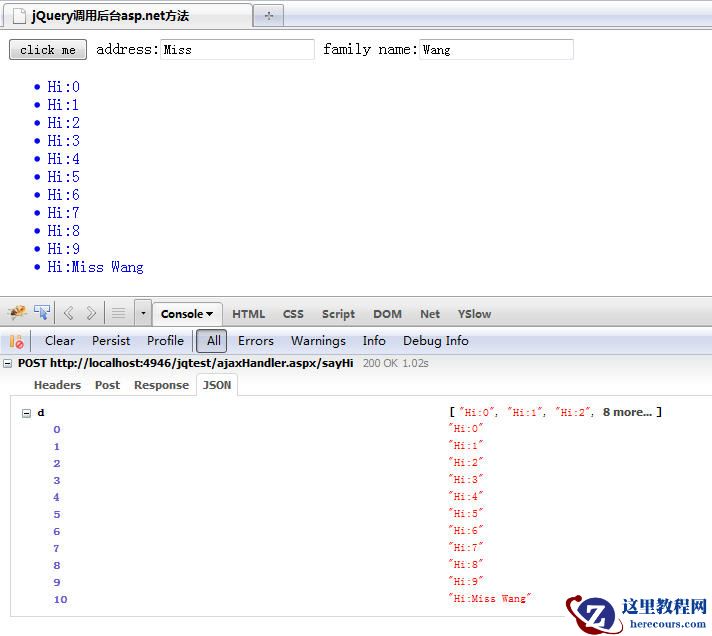
Task: Clear the console output
Action: coord(60,340)
